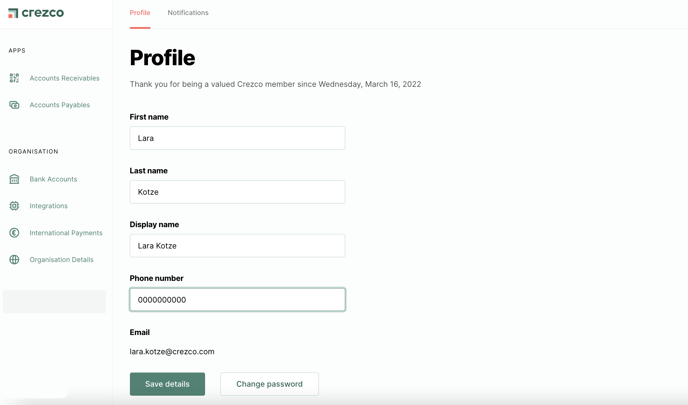Open International Payments euro icon

(x=14, y=233)
